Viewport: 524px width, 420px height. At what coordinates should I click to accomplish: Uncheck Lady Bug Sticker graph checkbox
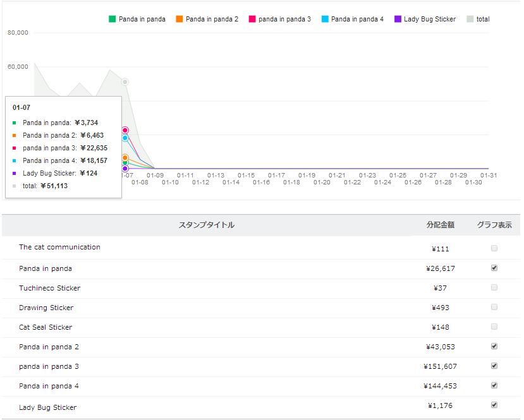(x=494, y=405)
